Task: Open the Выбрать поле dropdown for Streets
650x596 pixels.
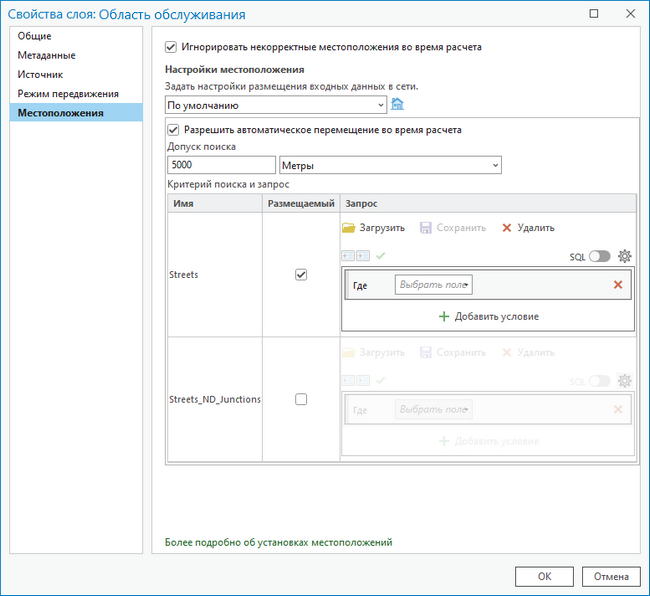Action: 434,285
